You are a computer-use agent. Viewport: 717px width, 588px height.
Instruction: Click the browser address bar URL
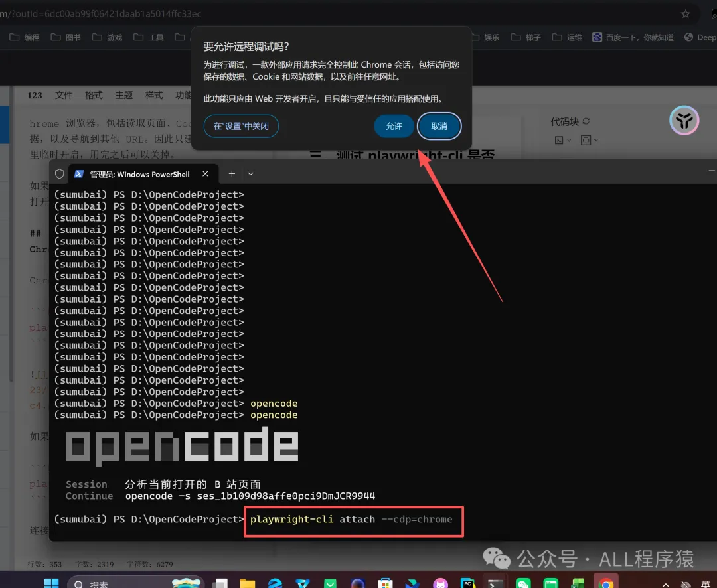[x=101, y=14]
